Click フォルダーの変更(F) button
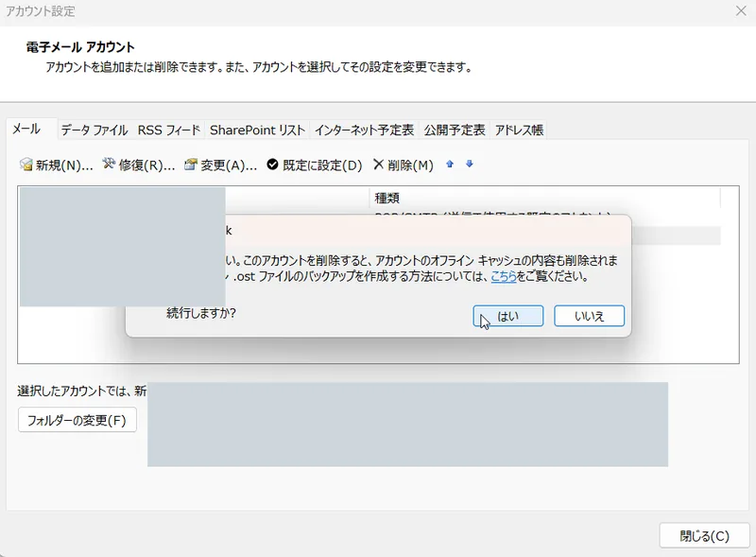 point(77,420)
